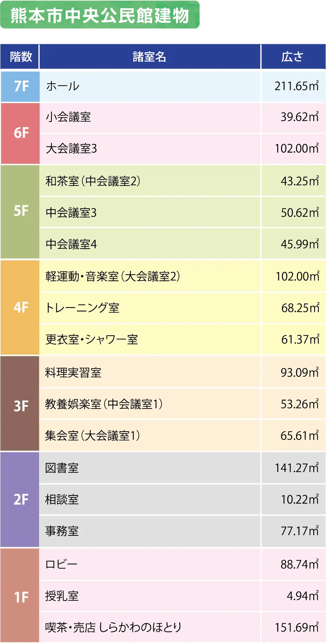
Task: Click the 3F floor label
Action: [x=21, y=406]
